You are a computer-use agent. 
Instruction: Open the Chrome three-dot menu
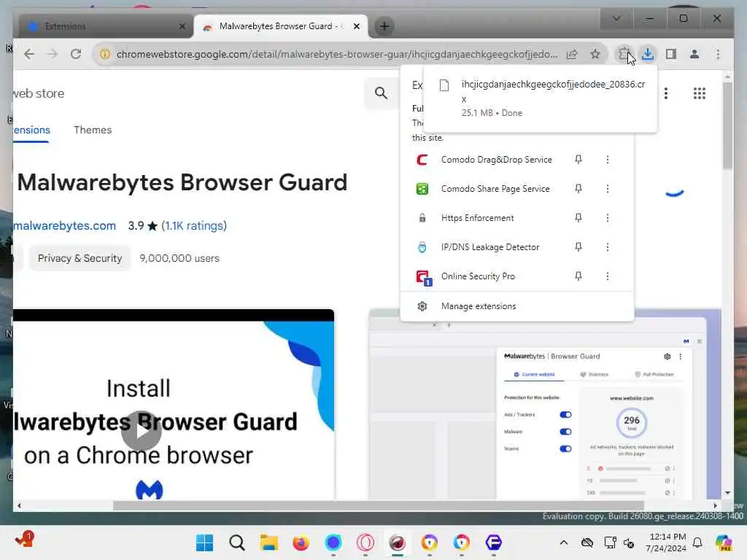coord(718,54)
